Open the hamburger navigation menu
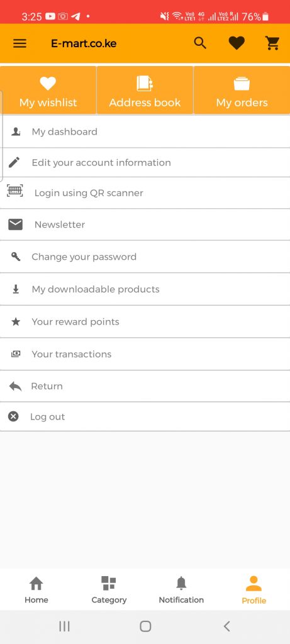290x644 pixels. tap(20, 43)
